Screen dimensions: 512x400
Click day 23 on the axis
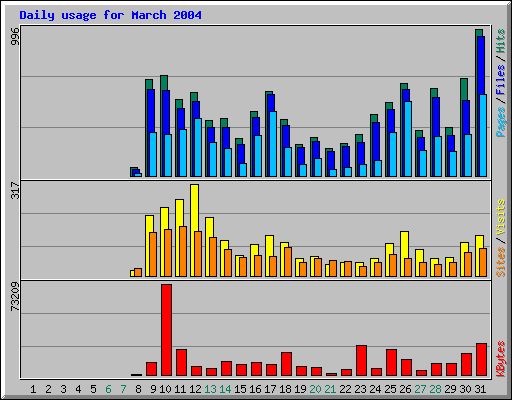360,389
